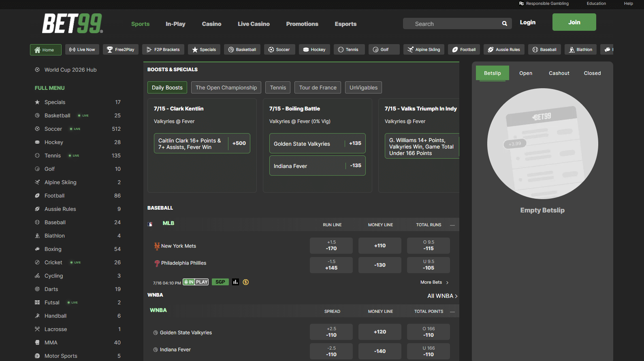Click the Handball icon in the sidebar menu
This screenshot has width=644, height=361.
coord(37,316)
